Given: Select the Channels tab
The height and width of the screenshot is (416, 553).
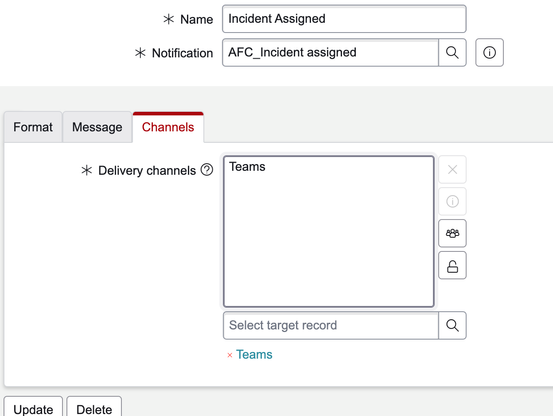Looking at the screenshot, I should click(168, 127).
